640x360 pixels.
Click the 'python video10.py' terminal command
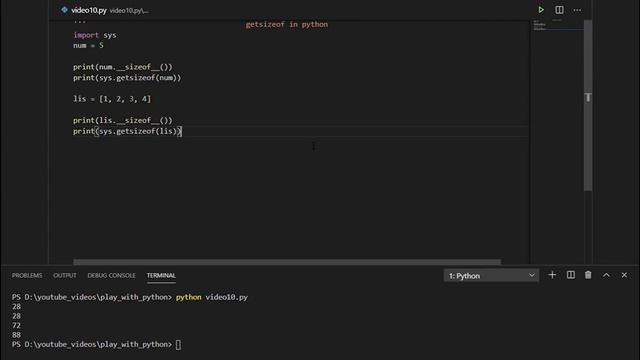[x=212, y=297]
